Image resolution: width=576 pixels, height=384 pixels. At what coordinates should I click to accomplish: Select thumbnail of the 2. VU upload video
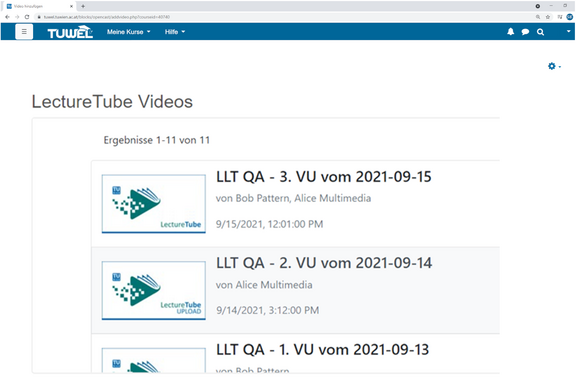(x=154, y=290)
